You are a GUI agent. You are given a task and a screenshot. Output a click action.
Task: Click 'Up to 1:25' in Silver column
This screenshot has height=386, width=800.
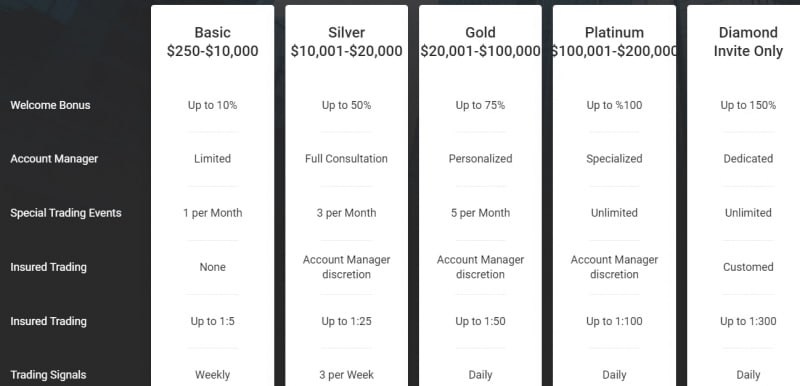click(x=346, y=321)
